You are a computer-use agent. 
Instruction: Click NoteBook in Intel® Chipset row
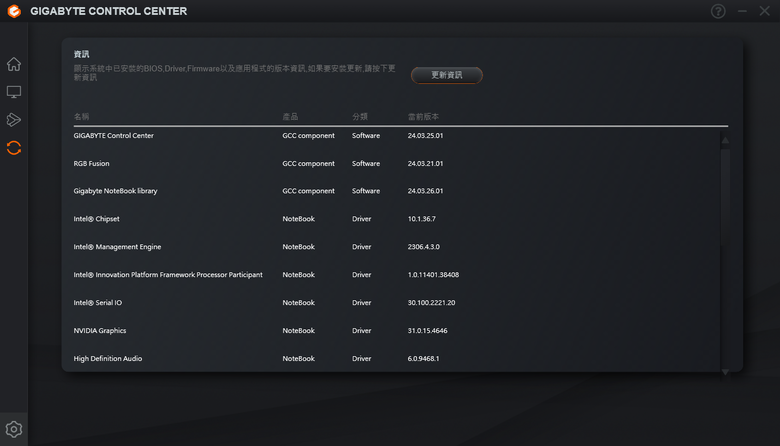coord(298,219)
